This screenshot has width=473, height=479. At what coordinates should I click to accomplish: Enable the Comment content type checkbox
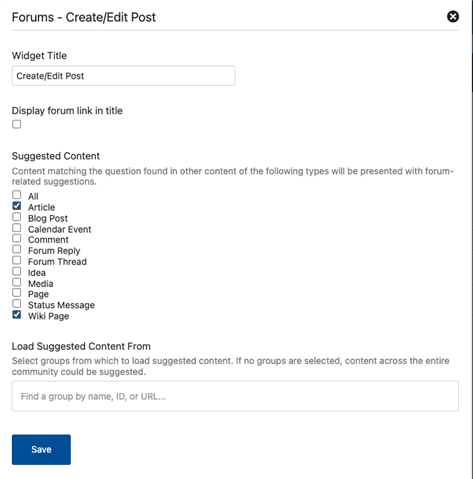pyautogui.click(x=17, y=238)
